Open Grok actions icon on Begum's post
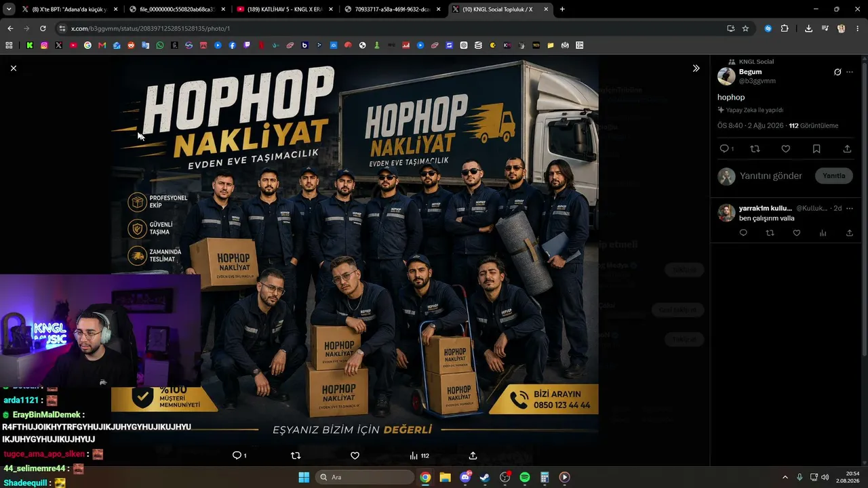868x488 pixels. 837,72
